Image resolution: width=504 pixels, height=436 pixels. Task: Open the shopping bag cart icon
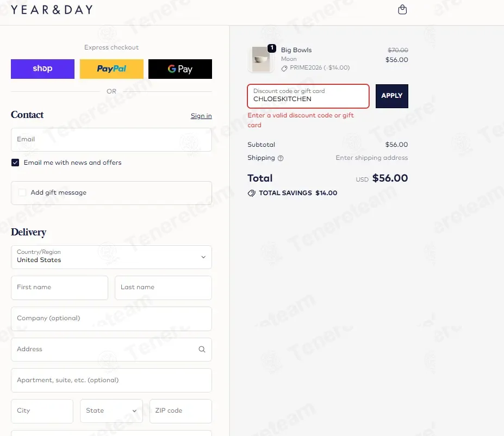click(402, 10)
